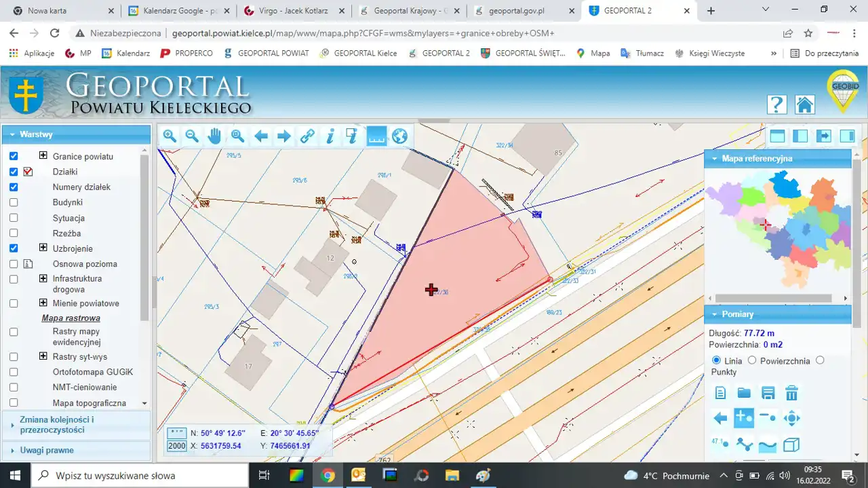The image size is (868, 488).
Task: Expand the Granice powiatu layer tree
Action: pyautogui.click(x=43, y=155)
